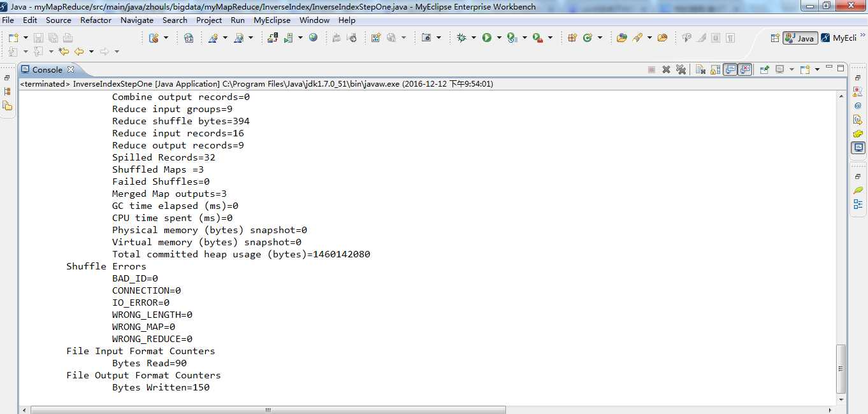Open the Navigate menu
868x414 pixels.
(137, 20)
